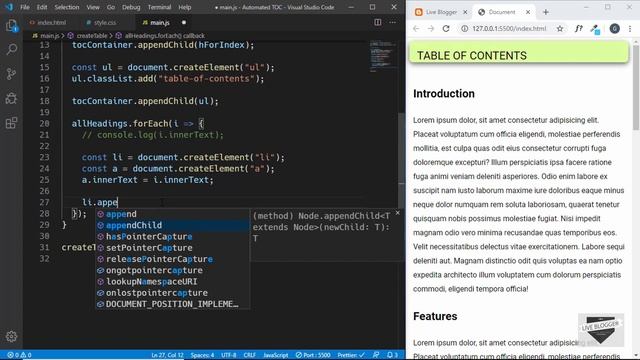Viewport: 640px width, 360px height.
Task: Open the Search view in activity bar
Action: (11, 50)
